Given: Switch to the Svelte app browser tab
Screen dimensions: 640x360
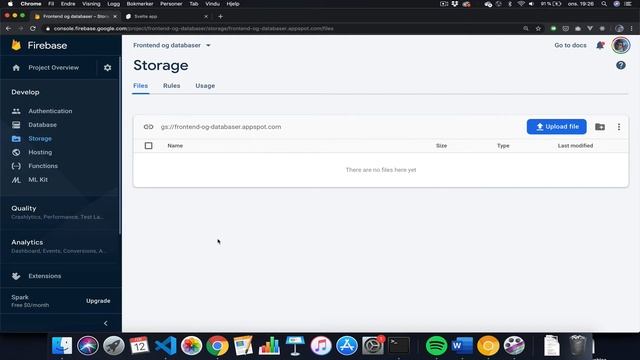Looking at the screenshot, I should coord(166,17).
